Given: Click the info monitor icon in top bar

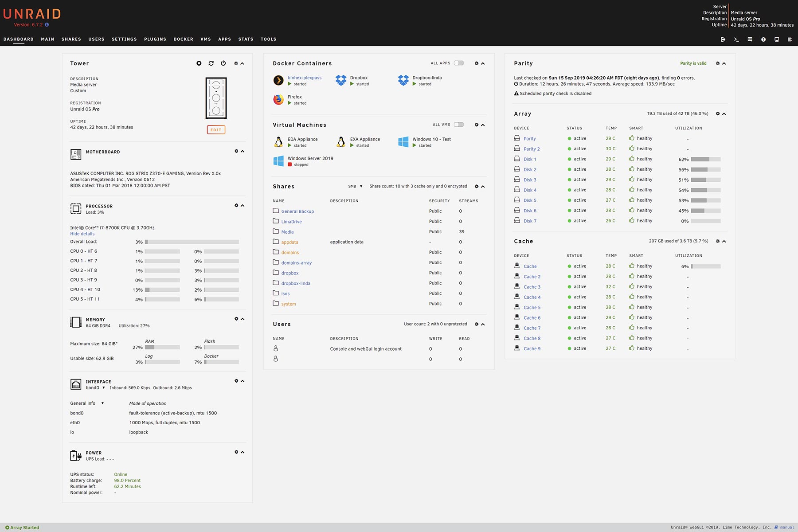Looking at the screenshot, I should coord(777,39).
